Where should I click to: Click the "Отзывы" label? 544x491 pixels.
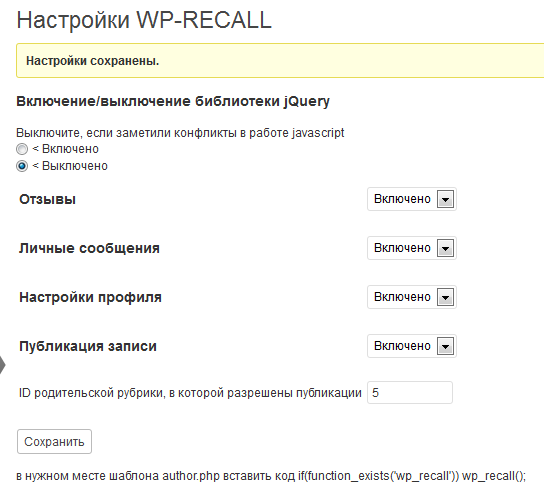pyautogui.click(x=48, y=200)
